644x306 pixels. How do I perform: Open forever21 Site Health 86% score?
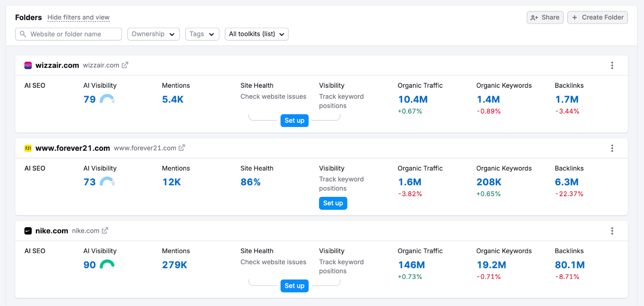point(250,182)
